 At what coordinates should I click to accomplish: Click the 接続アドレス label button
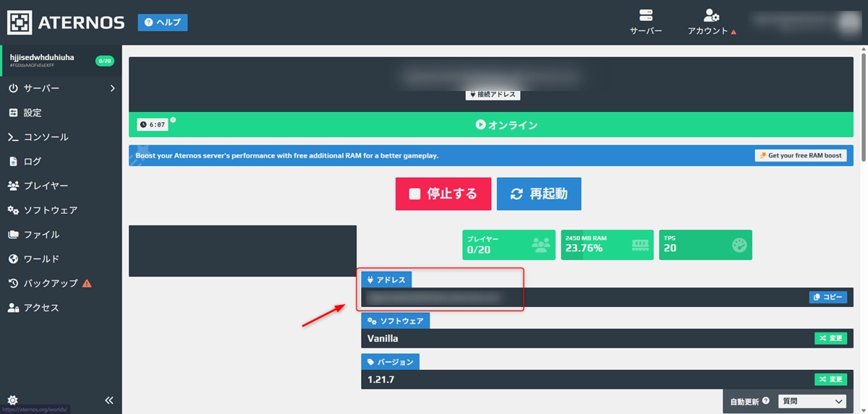click(x=493, y=95)
